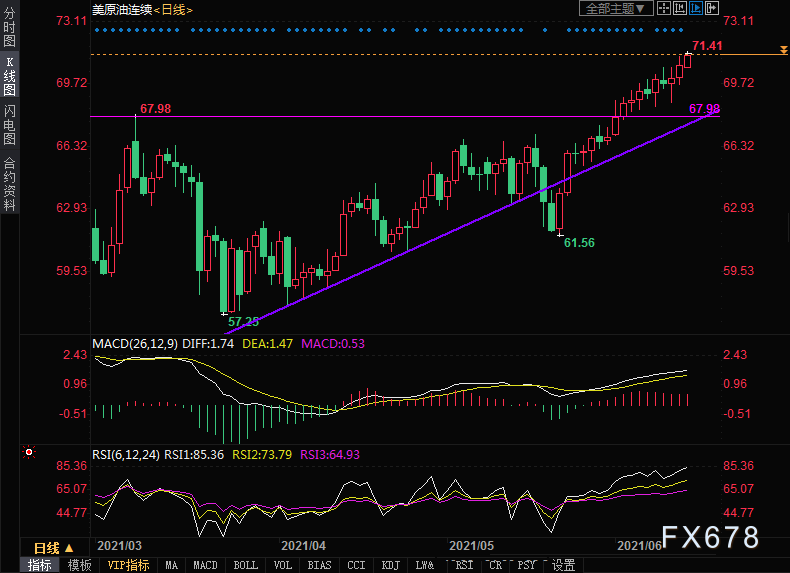Click the exit arrow panel icon

[712, 8]
